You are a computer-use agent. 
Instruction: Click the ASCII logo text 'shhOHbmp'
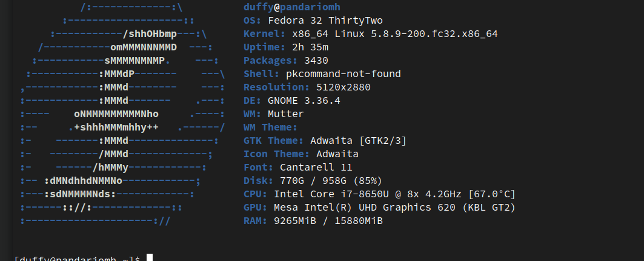click(153, 34)
